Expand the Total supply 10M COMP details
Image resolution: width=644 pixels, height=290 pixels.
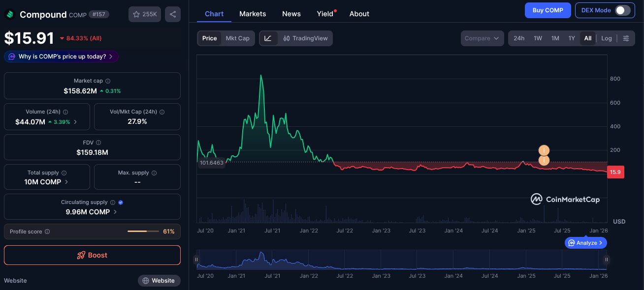[x=47, y=182]
